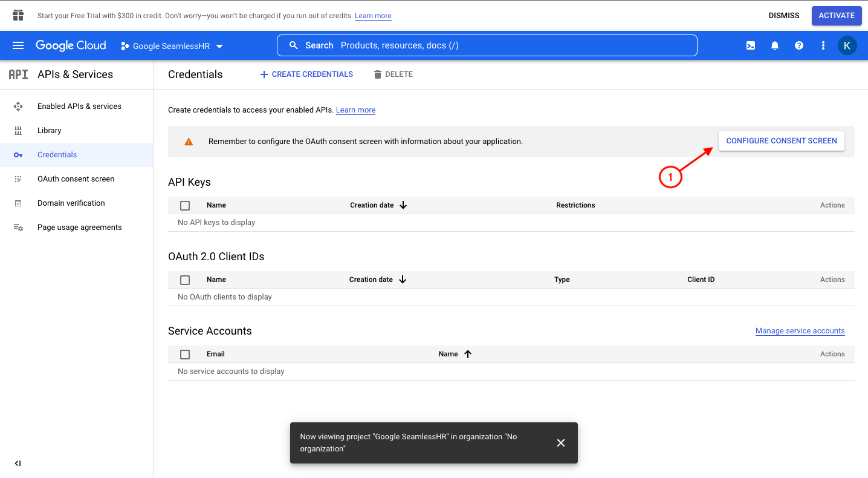Open the Library page
Screen dimensions: 868x478
click(x=50, y=131)
